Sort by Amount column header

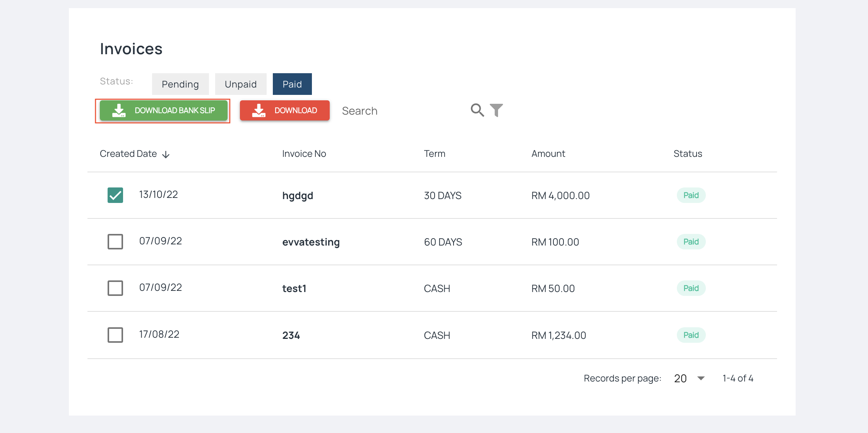point(548,154)
